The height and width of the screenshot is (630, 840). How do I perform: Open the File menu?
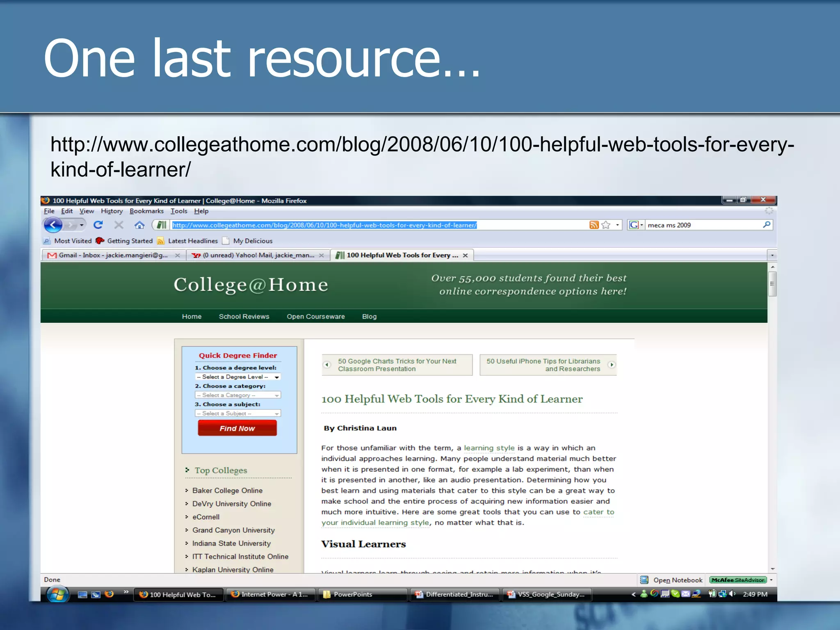coord(49,211)
